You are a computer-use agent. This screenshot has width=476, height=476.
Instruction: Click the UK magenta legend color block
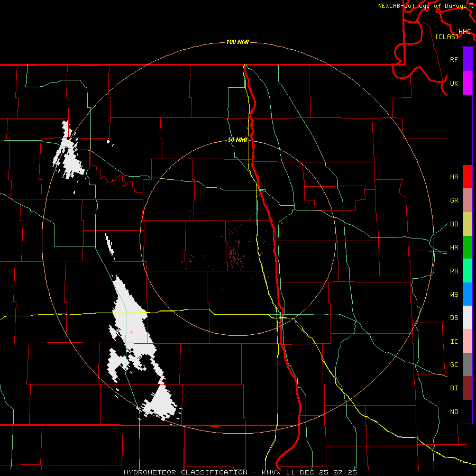click(467, 83)
